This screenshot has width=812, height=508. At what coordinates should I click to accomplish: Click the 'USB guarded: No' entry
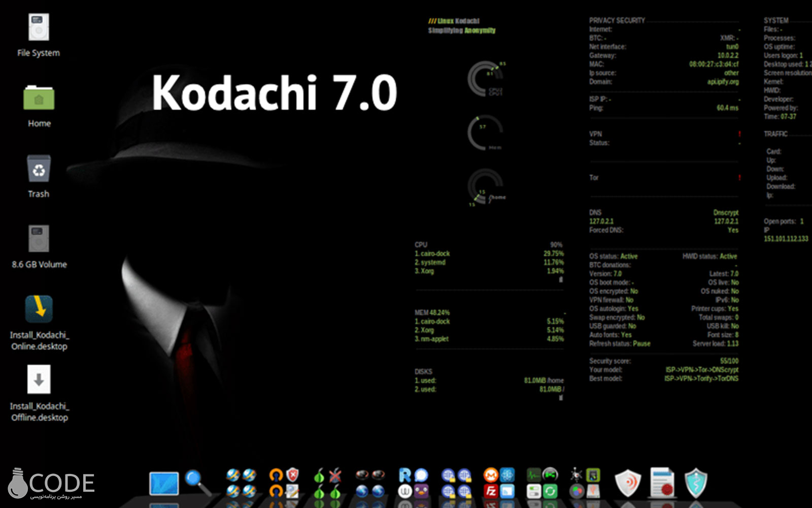[x=613, y=326]
